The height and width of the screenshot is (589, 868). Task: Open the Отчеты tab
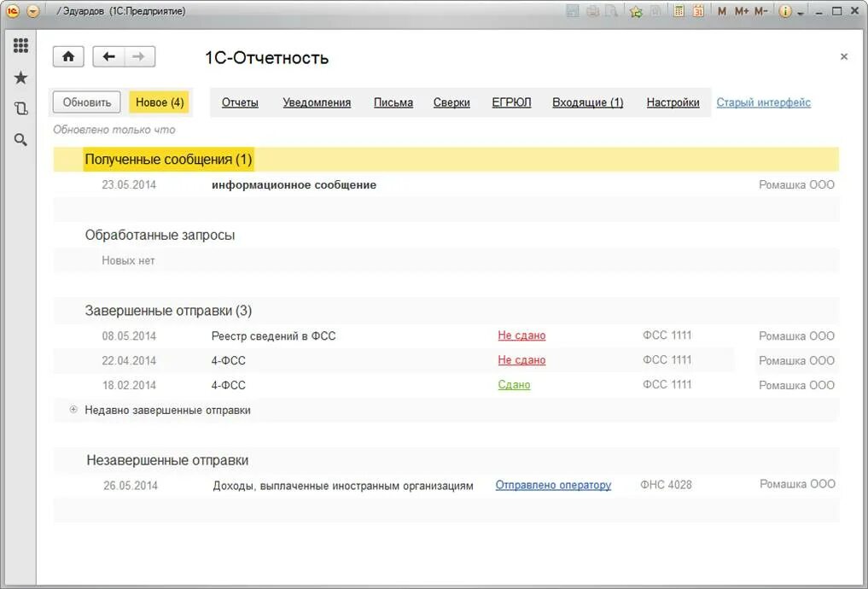coord(240,102)
